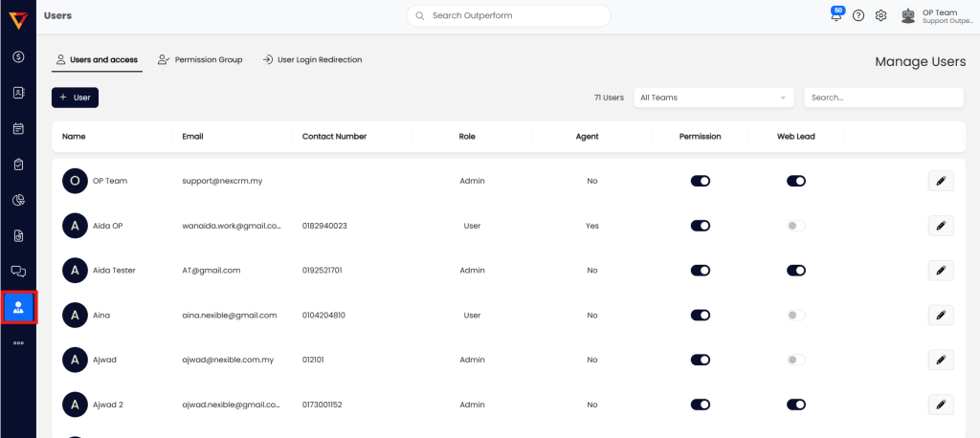Disable Web Lead for Aida Tester
Viewport: 980px width, 438px height.
(x=795, y=271)
